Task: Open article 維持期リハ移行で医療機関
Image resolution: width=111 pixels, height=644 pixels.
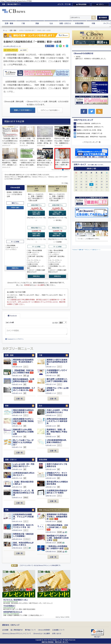Action: [x=57, y=362]
